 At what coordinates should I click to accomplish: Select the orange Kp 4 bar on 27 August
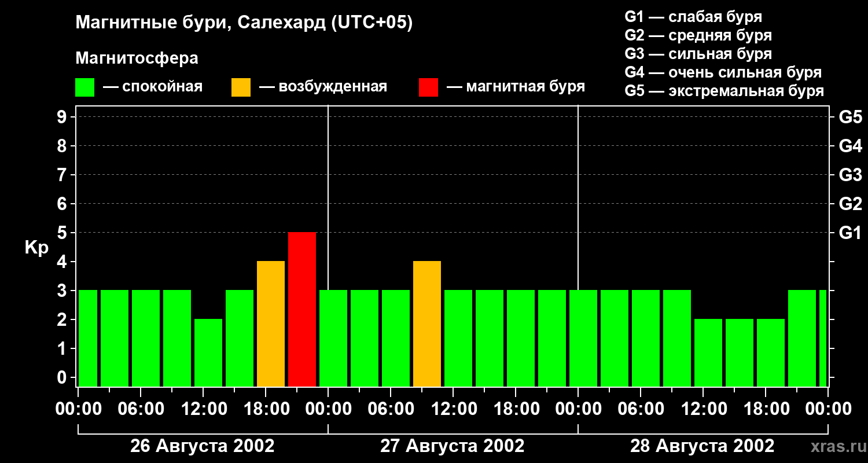[427, 324]
